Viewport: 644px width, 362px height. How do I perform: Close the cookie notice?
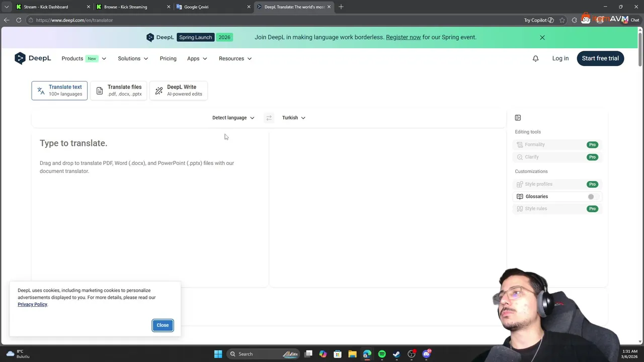pyautogui.click(x=163, y=325)
